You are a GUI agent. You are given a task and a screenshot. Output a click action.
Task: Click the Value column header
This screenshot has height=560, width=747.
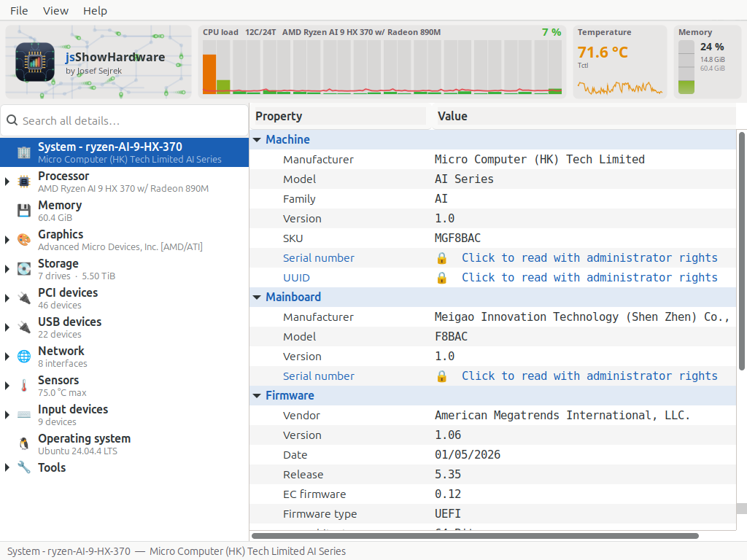pos(585,116)
